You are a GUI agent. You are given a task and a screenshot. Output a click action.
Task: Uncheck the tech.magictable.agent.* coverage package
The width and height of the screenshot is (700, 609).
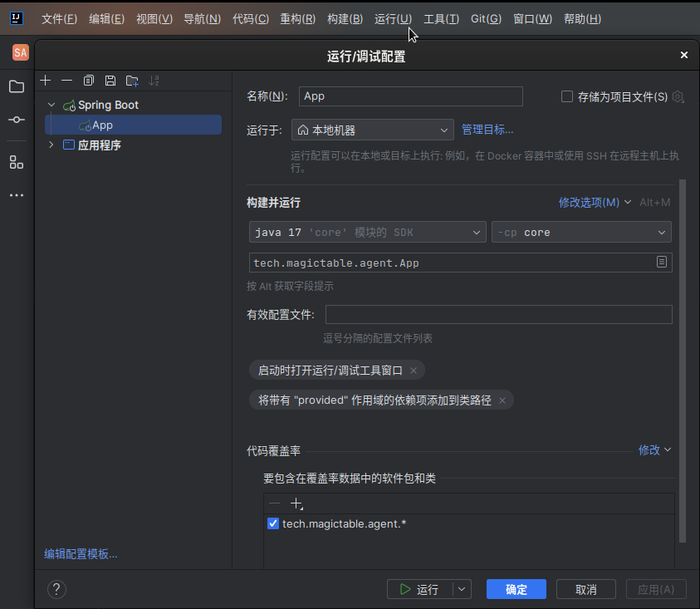[273, 523]
